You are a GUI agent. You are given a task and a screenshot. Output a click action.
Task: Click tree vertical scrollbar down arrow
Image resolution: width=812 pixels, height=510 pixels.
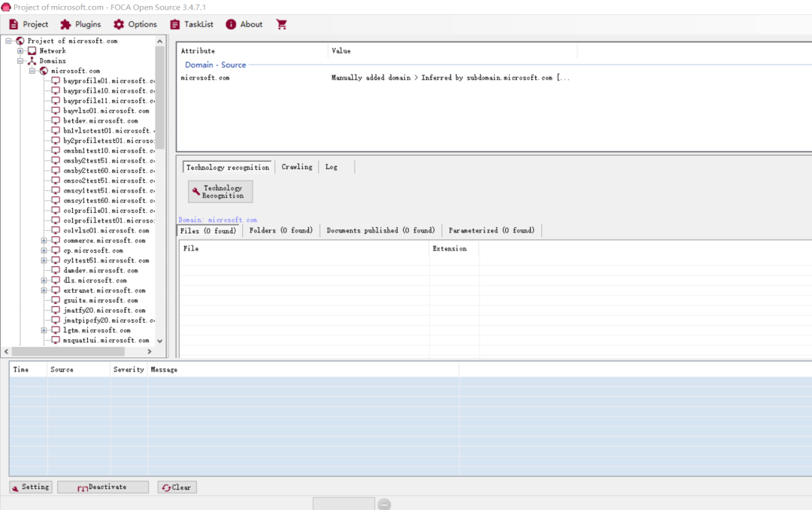[x=159, y=341]
